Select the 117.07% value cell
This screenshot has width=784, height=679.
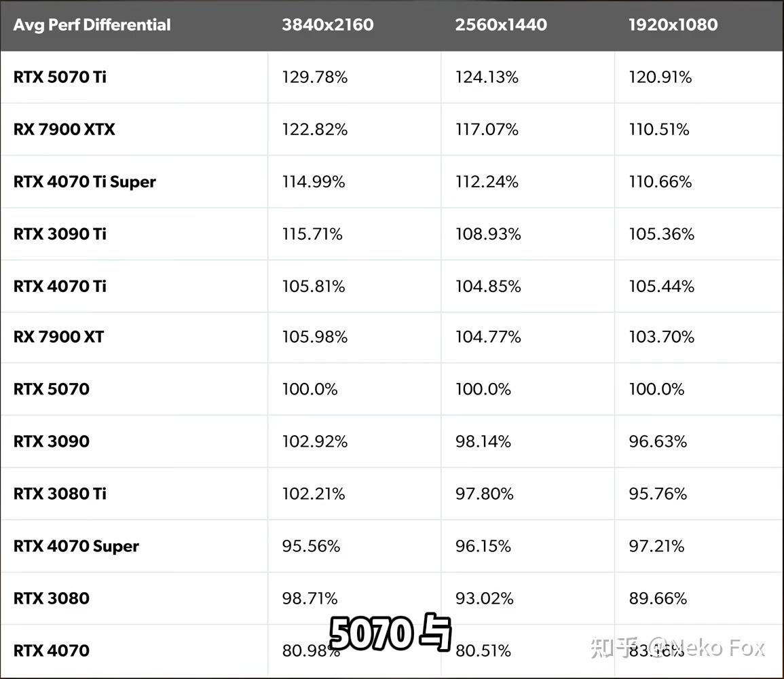[x=487, y=130]
